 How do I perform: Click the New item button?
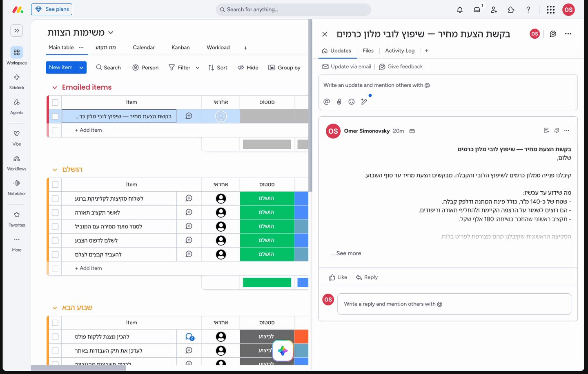pyautogui.click(x=61, y=67)
